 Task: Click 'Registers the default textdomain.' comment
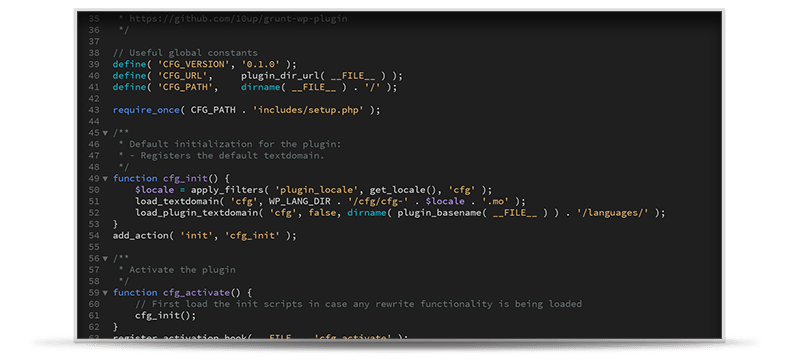233,156
